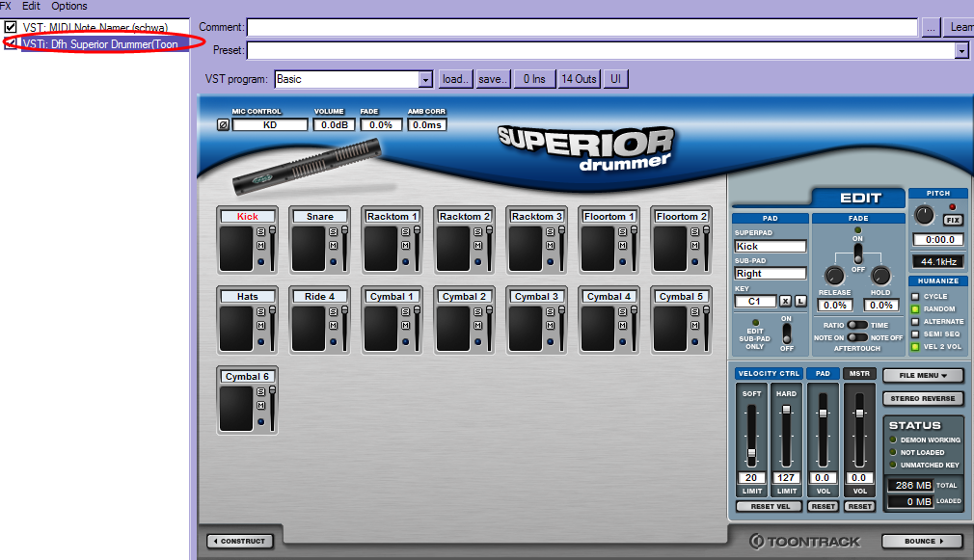Click the phase invert icon beside MIC CONTROL
The image size is (974, 560).
(223, 124)
